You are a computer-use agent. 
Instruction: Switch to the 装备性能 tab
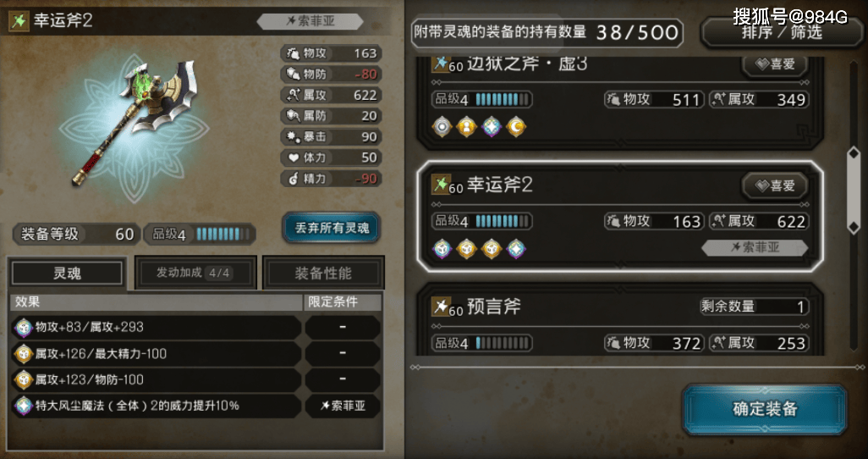tap(323, 274)
